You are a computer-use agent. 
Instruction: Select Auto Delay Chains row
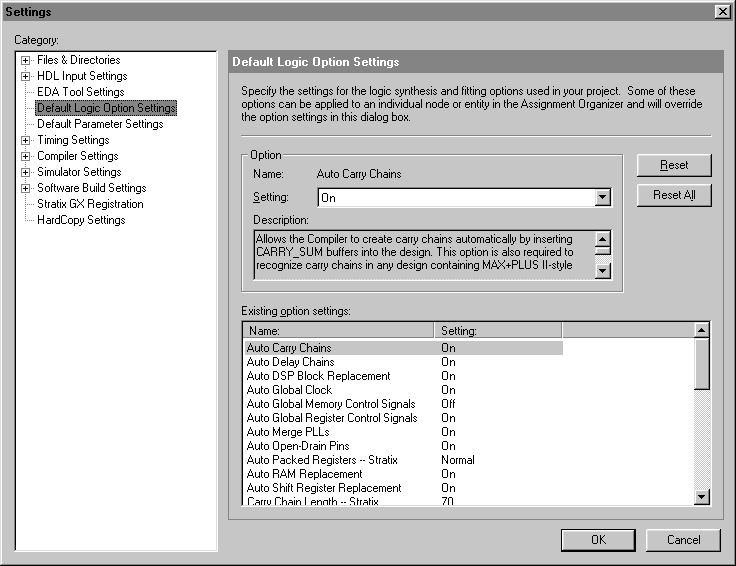[x=403, y=362]
